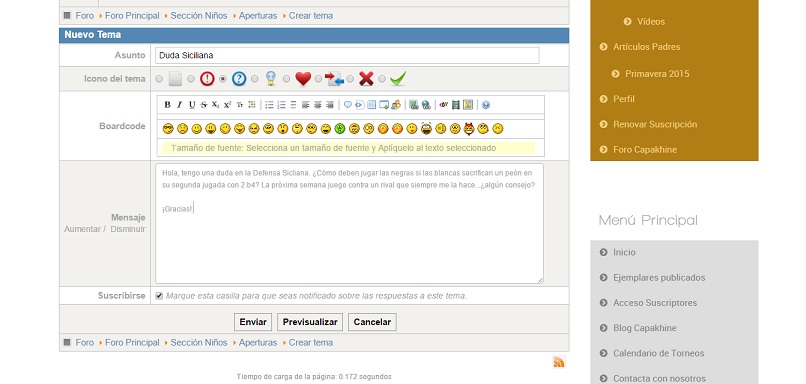
Task: Open Primavera 2015 submenu item
Action: coord(657,74)
